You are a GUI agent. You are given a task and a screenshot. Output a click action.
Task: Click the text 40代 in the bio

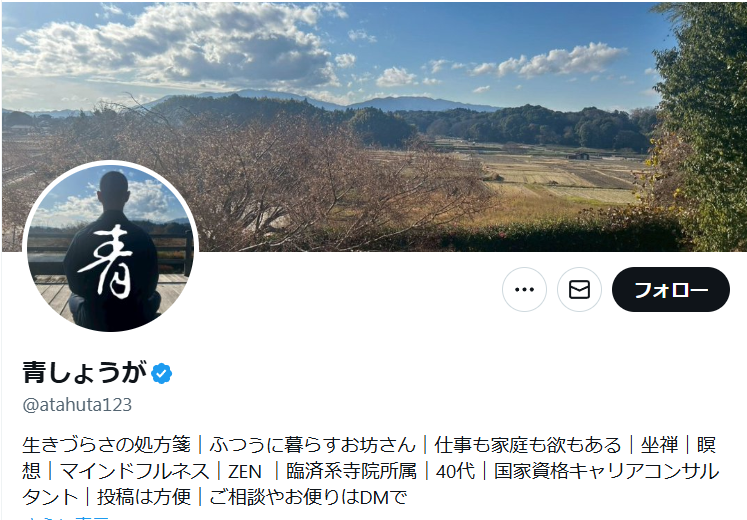[455, 471]
